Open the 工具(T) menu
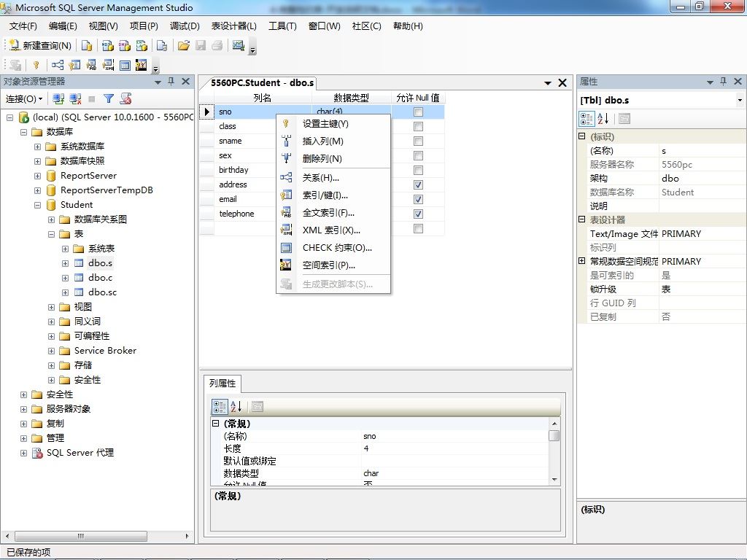The image size is (747, 560). click(282, 26)
